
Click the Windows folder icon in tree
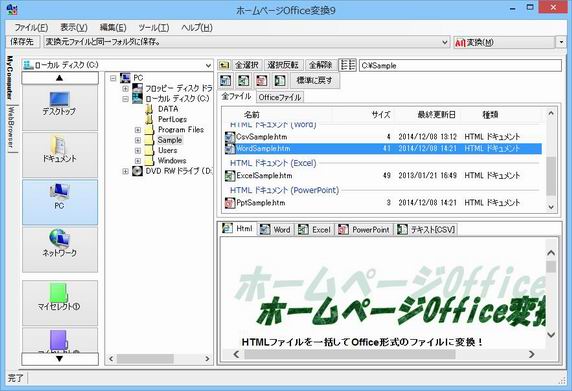point(149,160)
